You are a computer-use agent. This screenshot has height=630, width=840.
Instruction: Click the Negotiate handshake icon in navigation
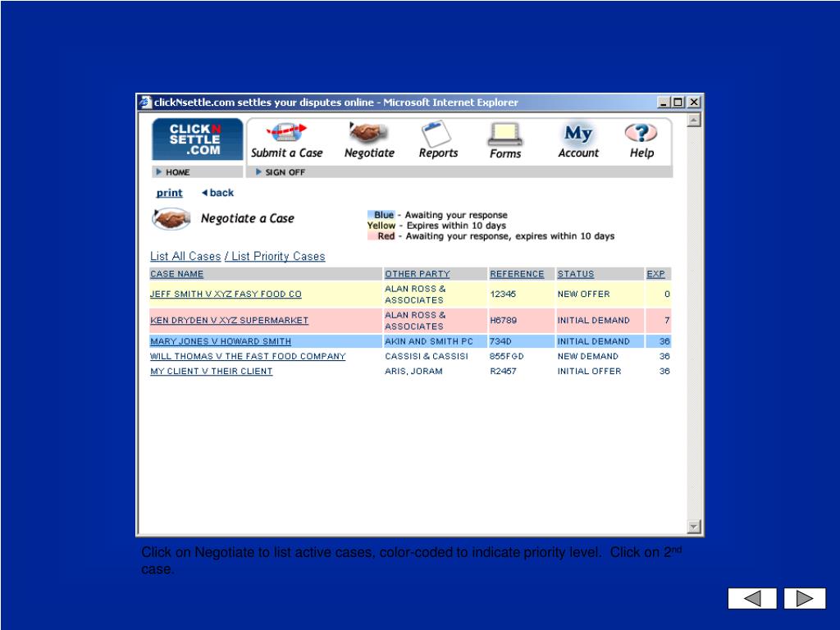coord(368,132)
